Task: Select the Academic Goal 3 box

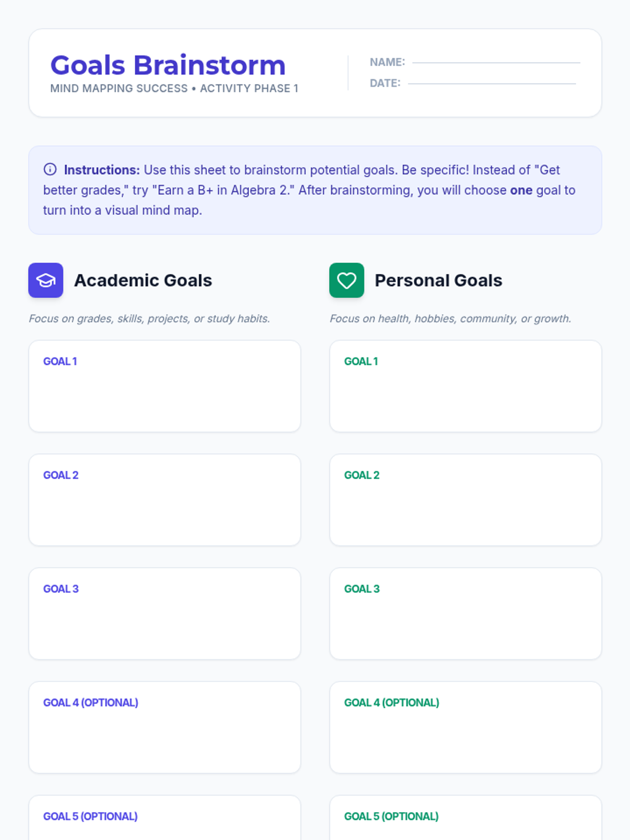Action: [x=164, y=613]
